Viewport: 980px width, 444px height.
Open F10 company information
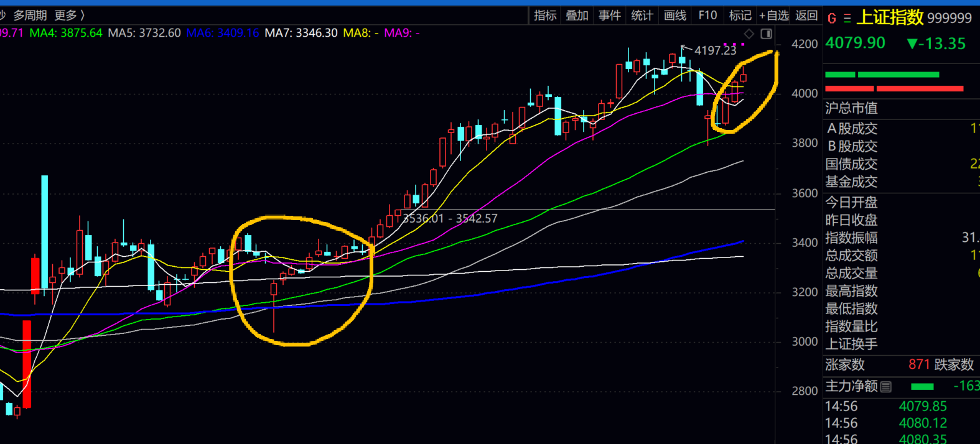707,15
